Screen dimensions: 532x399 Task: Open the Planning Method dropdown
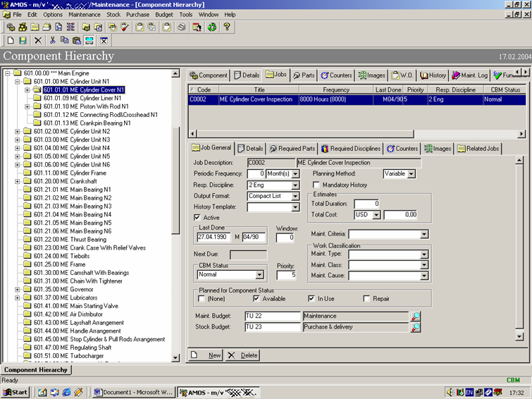tap(412, 173)
